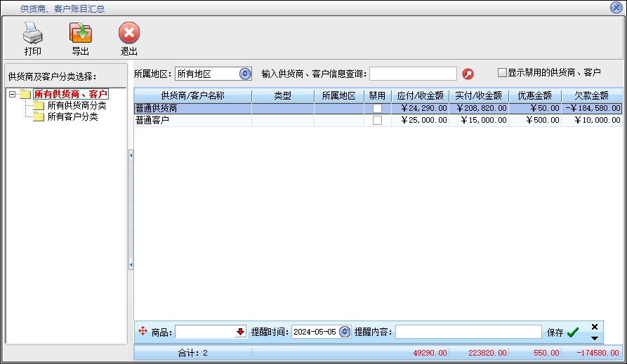Collapse the 所有供货商、客户 tree node
The height and width of the screenshot is (364, 627).
13,94
